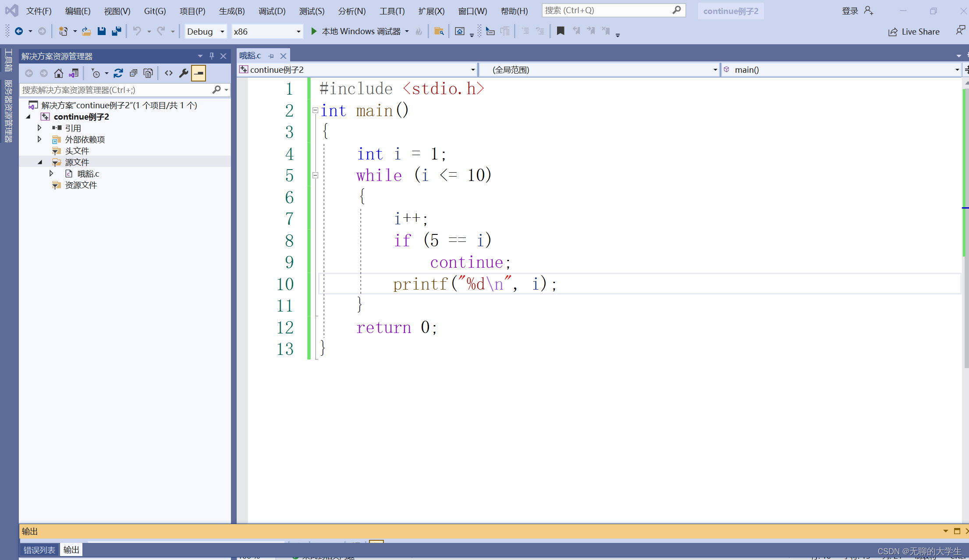Expand the 引用 tree node
Viewport: 969px width, 560px height.
[39, 128]
